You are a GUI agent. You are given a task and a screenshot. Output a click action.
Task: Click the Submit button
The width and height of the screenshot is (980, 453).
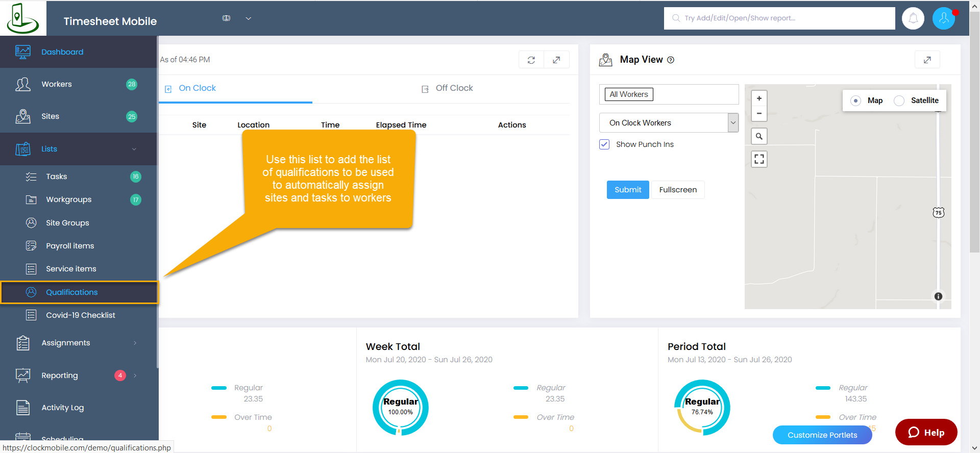coord(628,190)
